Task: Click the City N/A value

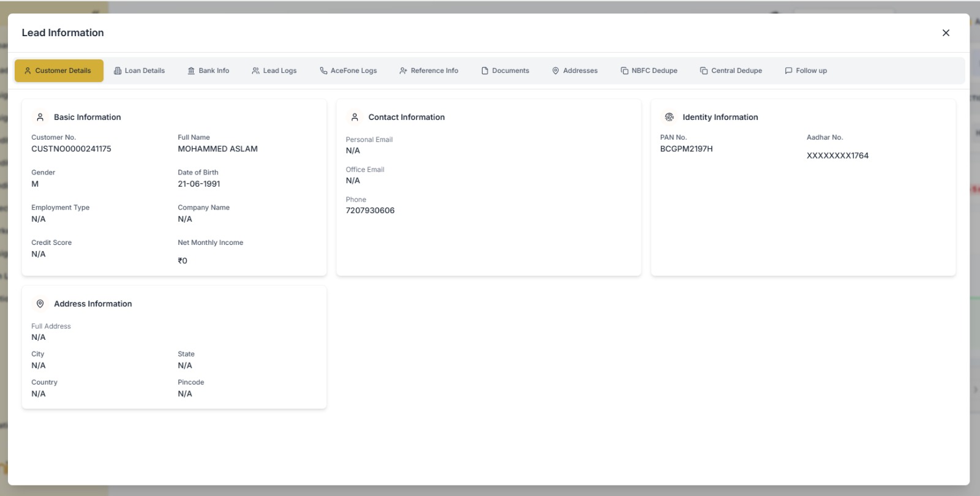Action: [x=39, y=366]
